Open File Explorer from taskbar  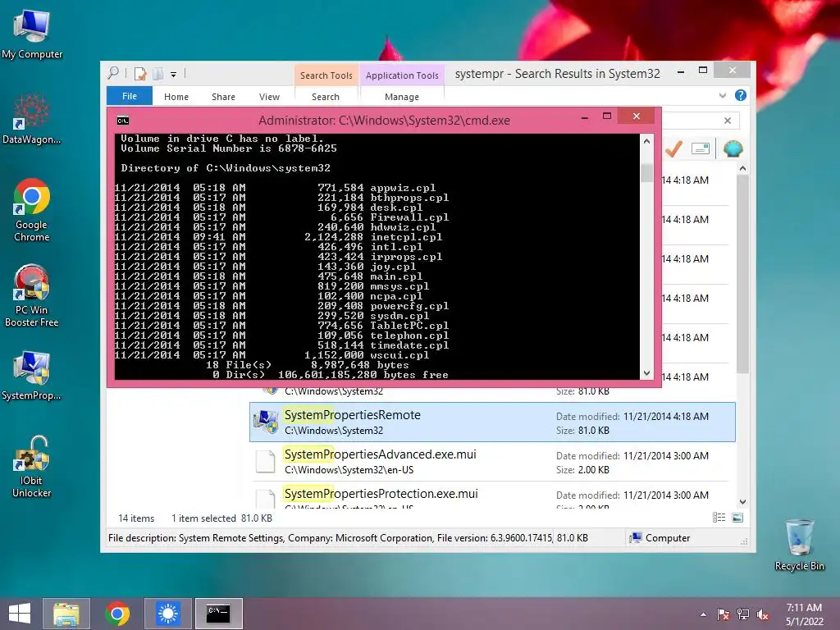point(66,614)
